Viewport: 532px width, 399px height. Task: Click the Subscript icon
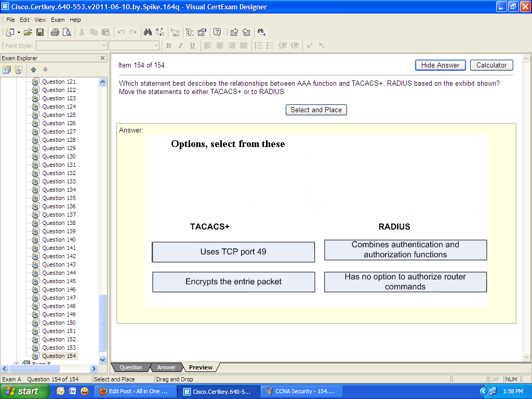tap(322, 46)
